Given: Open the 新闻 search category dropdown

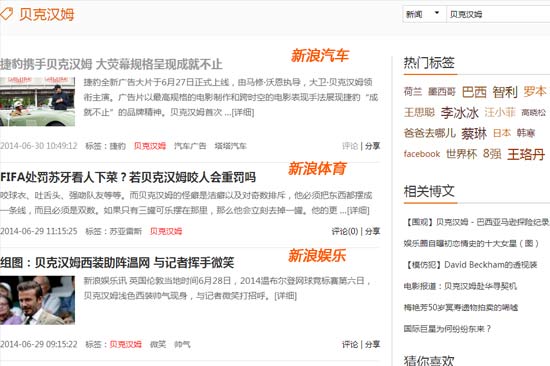Looking at the screenshot, I should tap(424, 14).
